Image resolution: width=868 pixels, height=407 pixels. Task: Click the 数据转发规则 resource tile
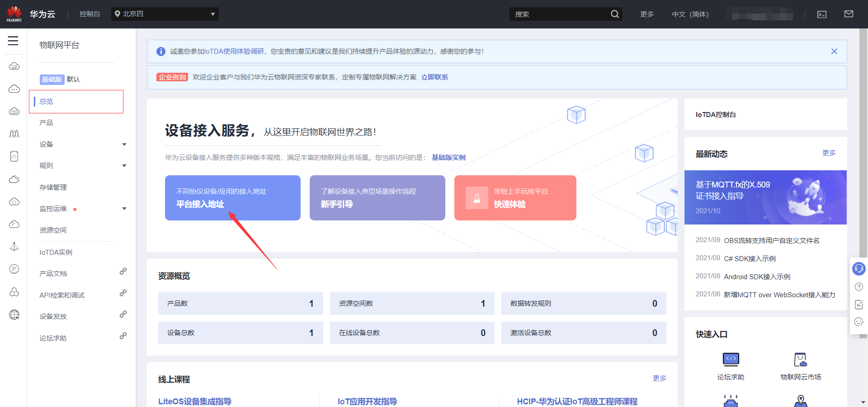pos(584,304)
